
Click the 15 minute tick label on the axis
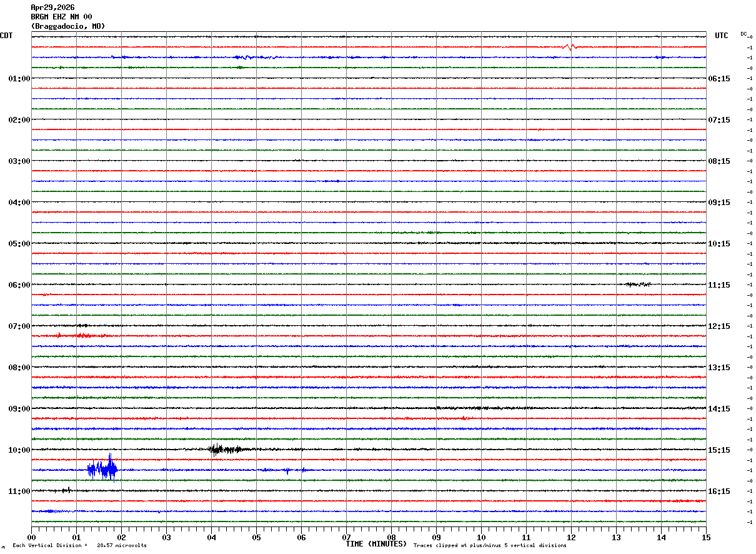click(706, 537)
